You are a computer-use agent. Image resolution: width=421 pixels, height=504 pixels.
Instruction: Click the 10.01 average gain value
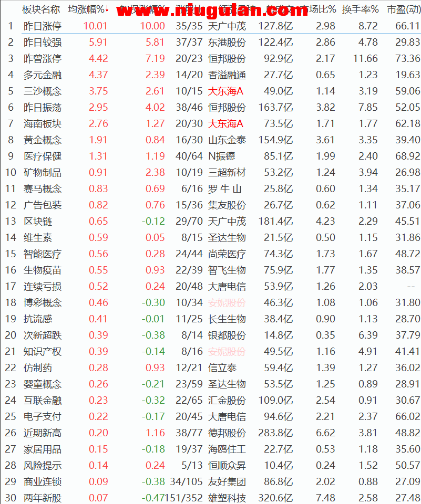click(x=95, y=26)
